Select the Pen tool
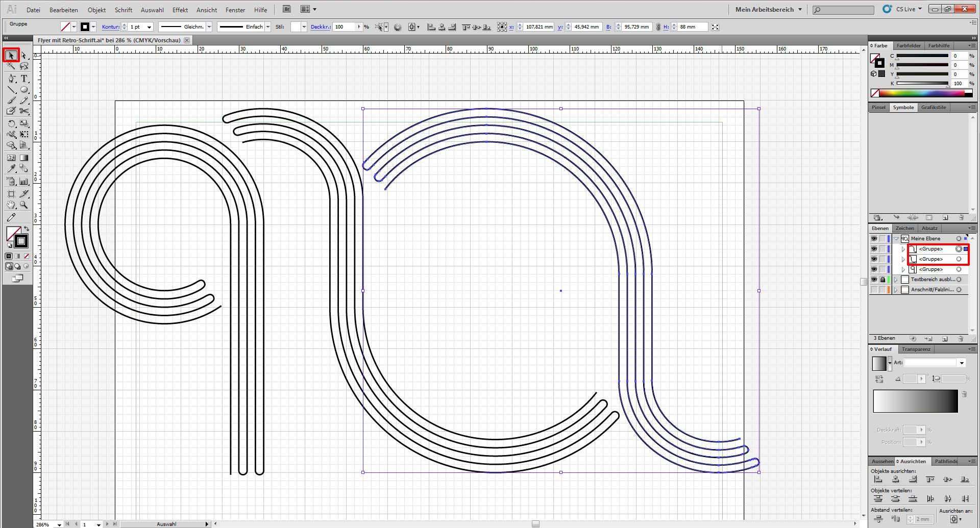The height and width of the screenshot is (528, 980). point(11,79)
